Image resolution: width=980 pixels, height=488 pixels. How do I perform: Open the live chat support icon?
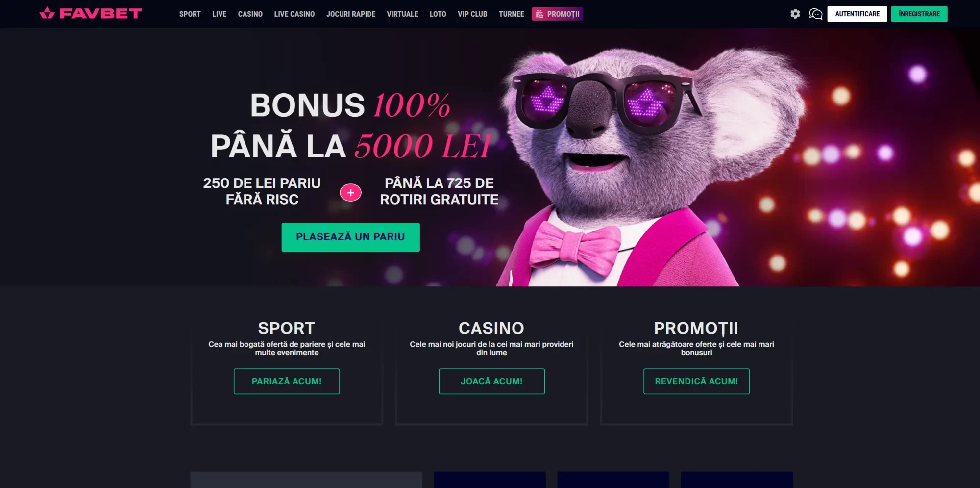click(x=815, y=14)
